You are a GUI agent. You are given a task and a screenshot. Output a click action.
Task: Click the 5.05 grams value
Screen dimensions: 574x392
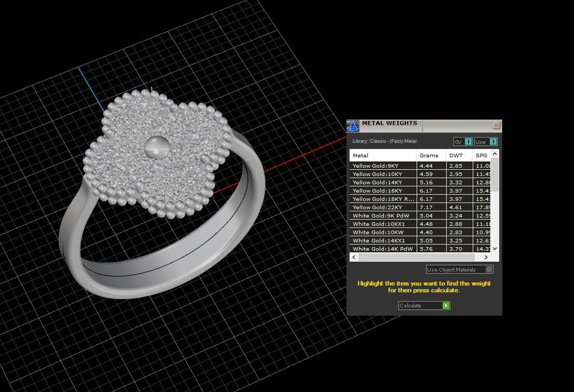(x=426, y=240)
